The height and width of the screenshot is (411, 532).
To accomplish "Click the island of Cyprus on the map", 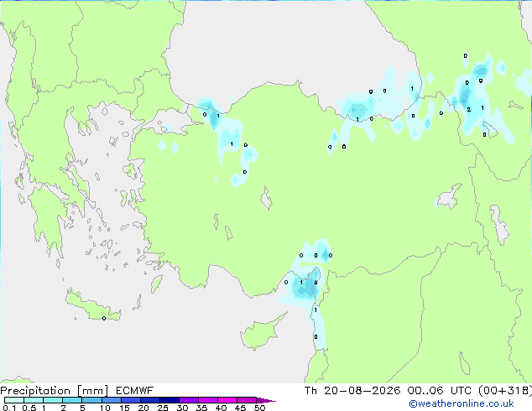I will (x=261, y=333).
